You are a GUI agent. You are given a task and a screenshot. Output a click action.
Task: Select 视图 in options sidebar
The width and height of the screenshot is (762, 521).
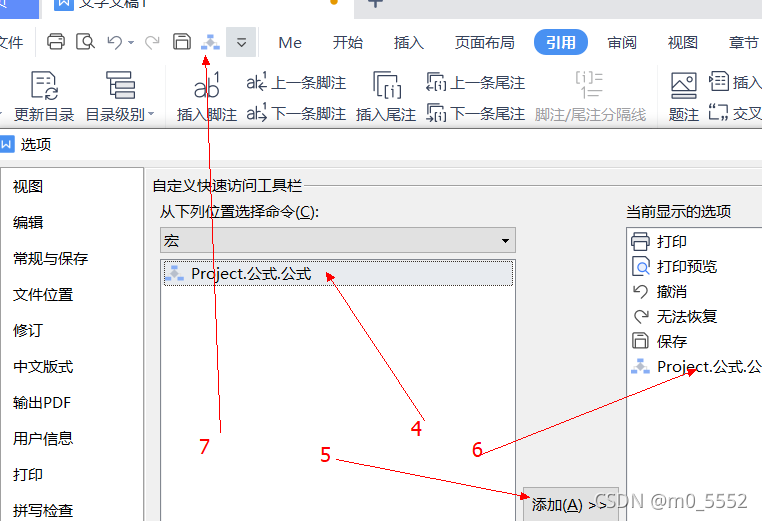(28, 186)
